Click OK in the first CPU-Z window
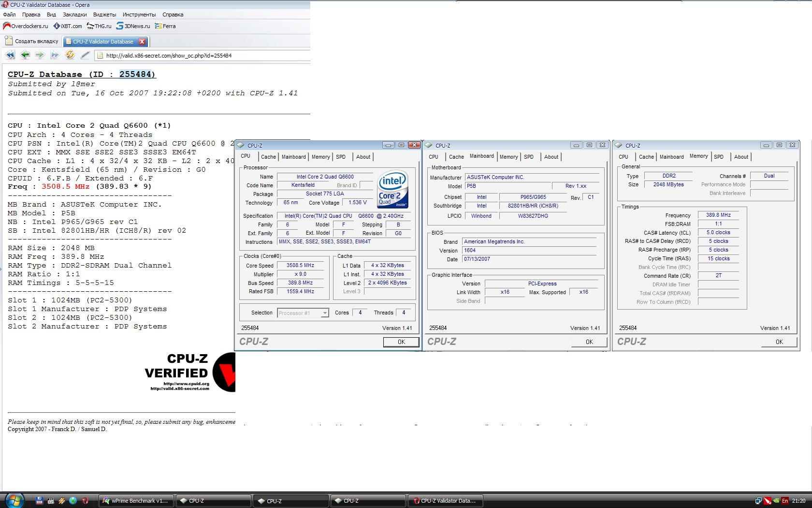This screenshot has height=508, width=812. pyautogui.click(x=401, y=342)
